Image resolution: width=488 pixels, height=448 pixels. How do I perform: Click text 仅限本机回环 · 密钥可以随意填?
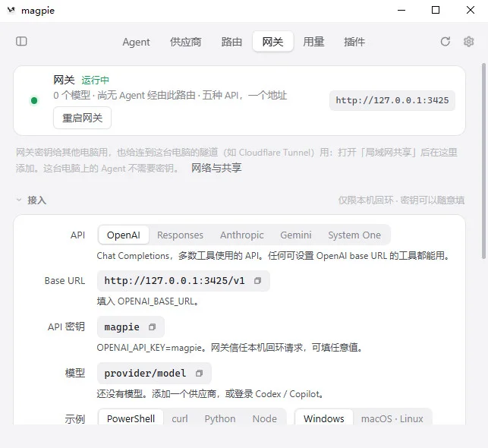point(401,200)
